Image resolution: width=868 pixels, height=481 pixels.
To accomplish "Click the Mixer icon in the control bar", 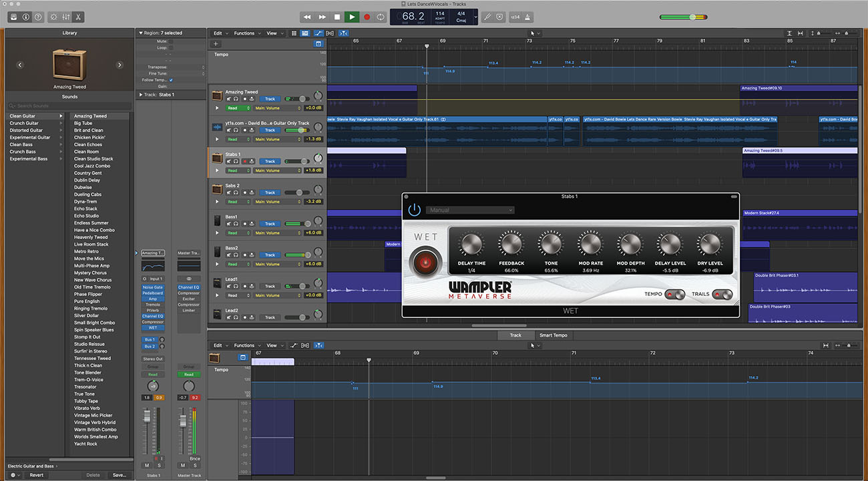I will click(x=66, y=17).
